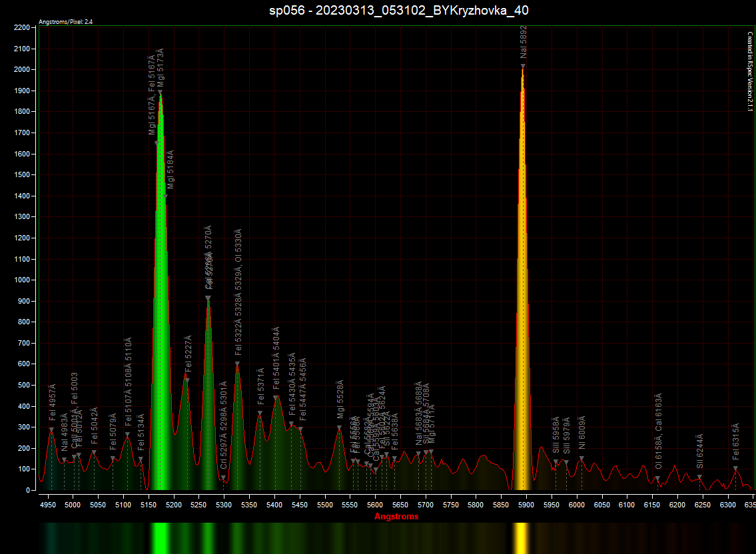756x554 pixels.
Task: Select the triangle marker under the FeI 6315Å label
Action: (x=736, y=468)
